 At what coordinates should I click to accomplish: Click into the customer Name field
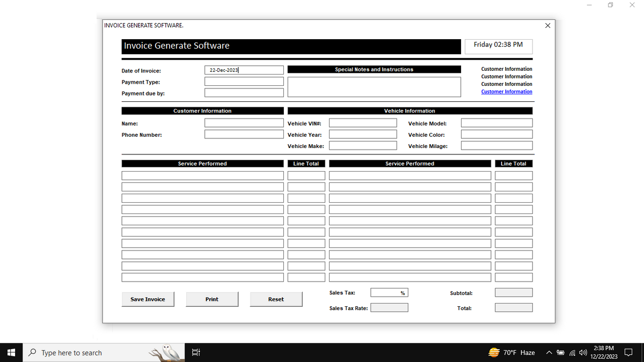point(244,123)
